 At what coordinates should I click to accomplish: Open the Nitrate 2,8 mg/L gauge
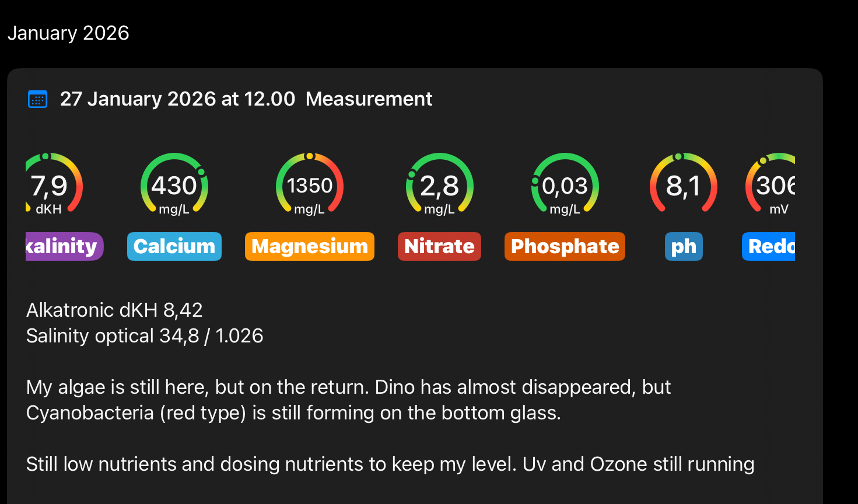tap(439, 185)
